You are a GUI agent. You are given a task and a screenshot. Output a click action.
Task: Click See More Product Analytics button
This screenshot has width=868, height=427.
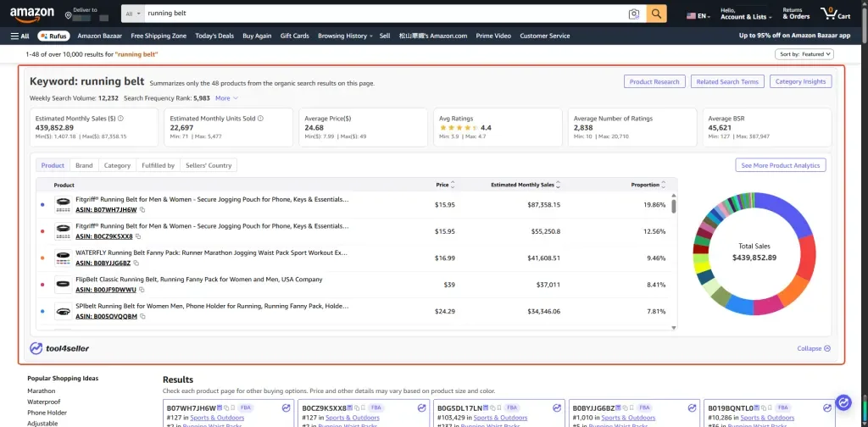click(x=781, y=165)
